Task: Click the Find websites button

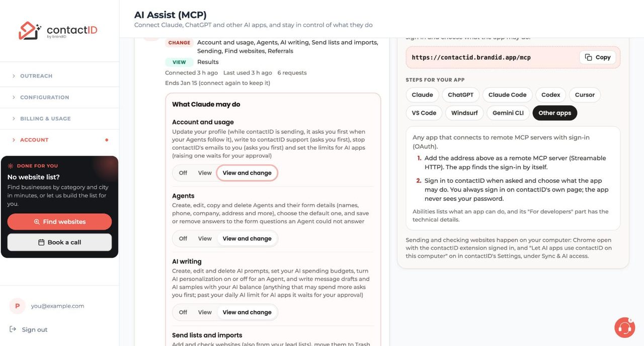Action: [x=59, y=222]
